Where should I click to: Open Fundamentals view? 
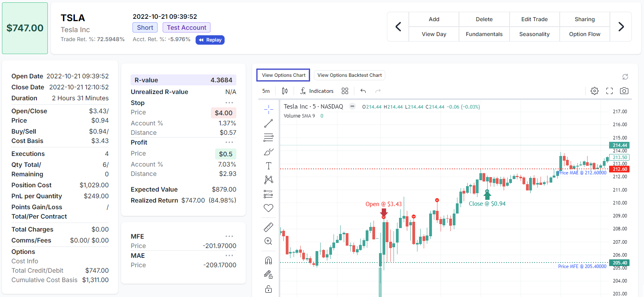tap(484, 34)
